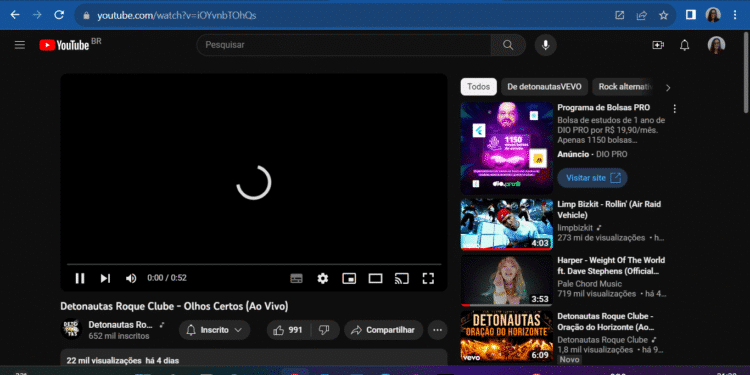The image size is (750, 375).
Task: Open Programa de Bolsas PRO title
Action: pos(604,108)
